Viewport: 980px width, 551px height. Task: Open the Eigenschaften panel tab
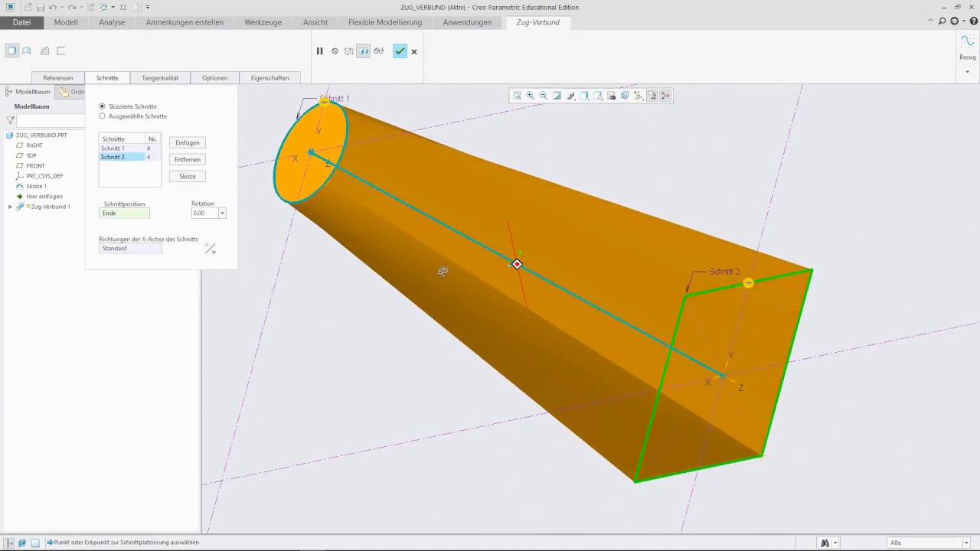click(269, 78)
